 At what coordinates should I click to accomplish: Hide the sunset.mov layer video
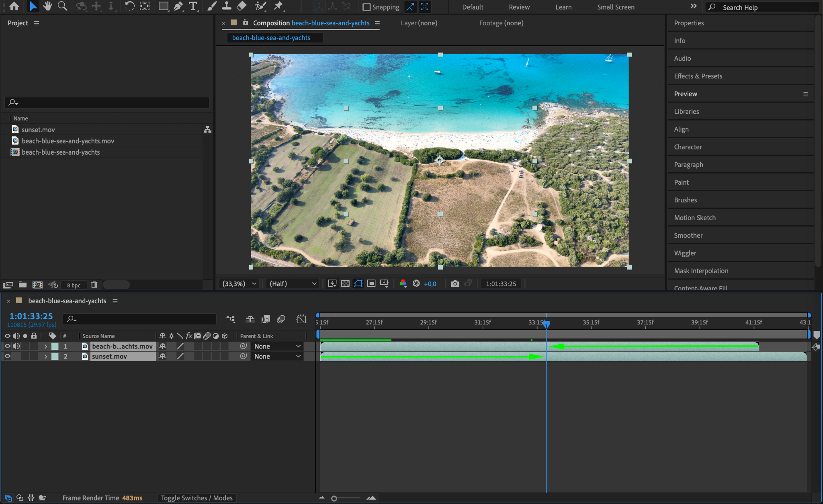pyautogui.click(x=7, y=356)
